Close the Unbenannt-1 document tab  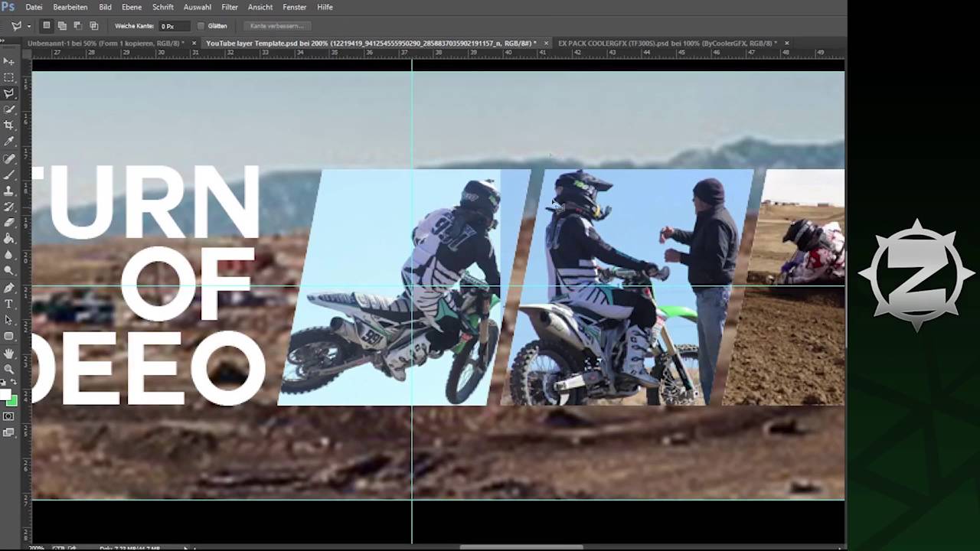pyautogui.click(x=194, y=44)
